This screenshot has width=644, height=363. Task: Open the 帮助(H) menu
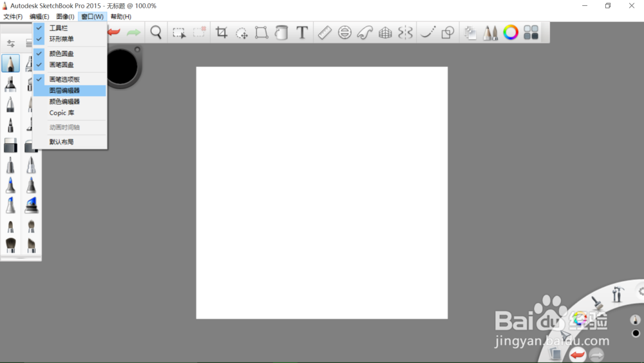121,17
